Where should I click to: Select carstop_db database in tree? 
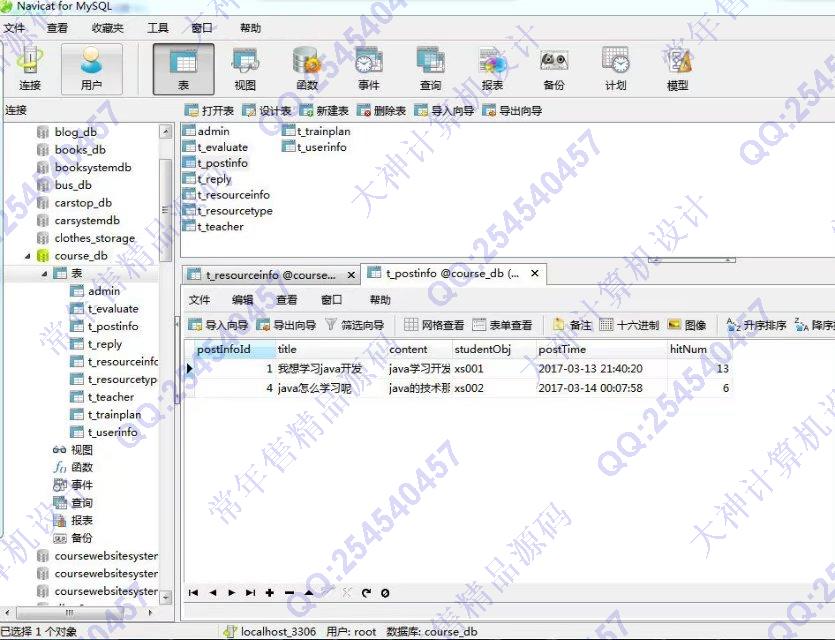coord(83,203)
